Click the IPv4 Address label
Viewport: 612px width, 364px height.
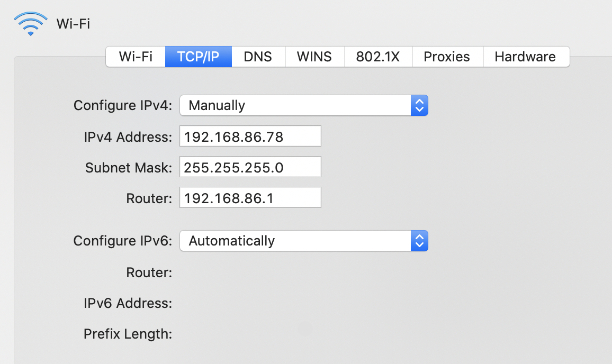click(x=128, y=137)
